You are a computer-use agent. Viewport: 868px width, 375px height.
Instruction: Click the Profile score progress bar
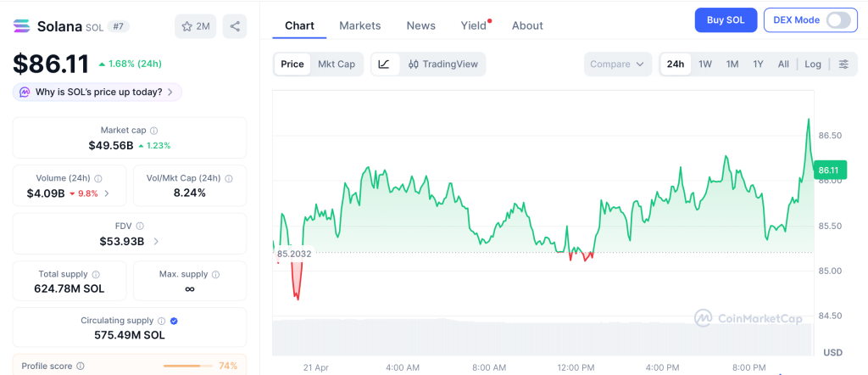coord(188,366)
